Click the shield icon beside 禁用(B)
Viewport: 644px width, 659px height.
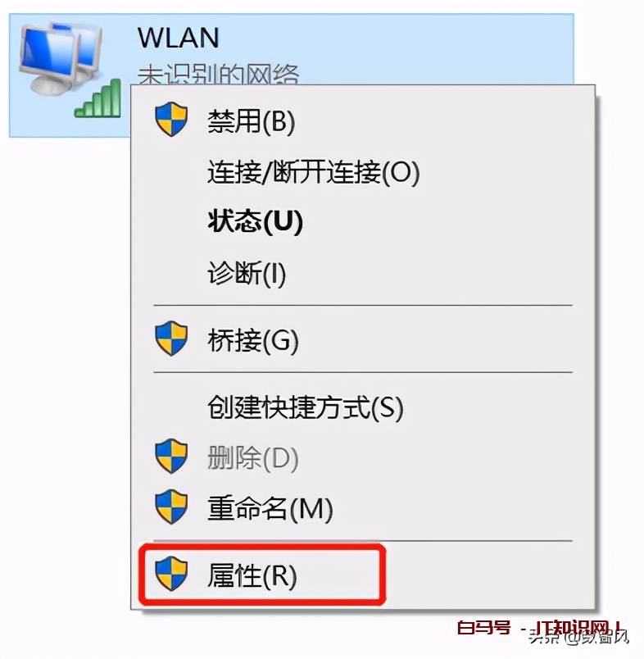tap(171, 119)
